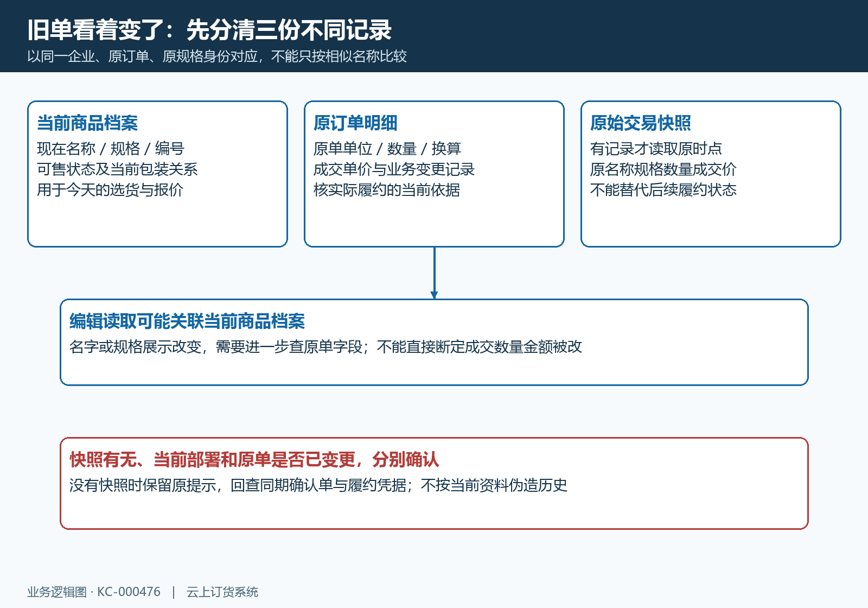Click the red heading beginning "快照有无、当前部署"

point(254,460)
